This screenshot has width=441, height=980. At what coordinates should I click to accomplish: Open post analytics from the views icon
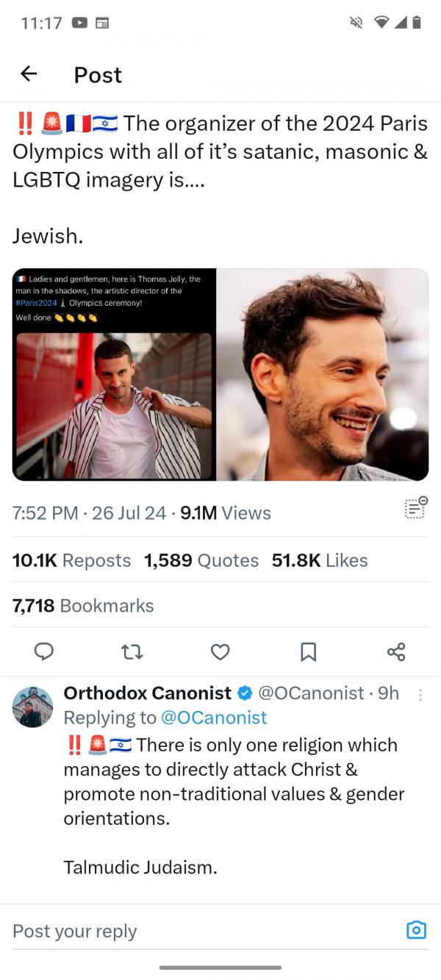click(x=415, y=507)
